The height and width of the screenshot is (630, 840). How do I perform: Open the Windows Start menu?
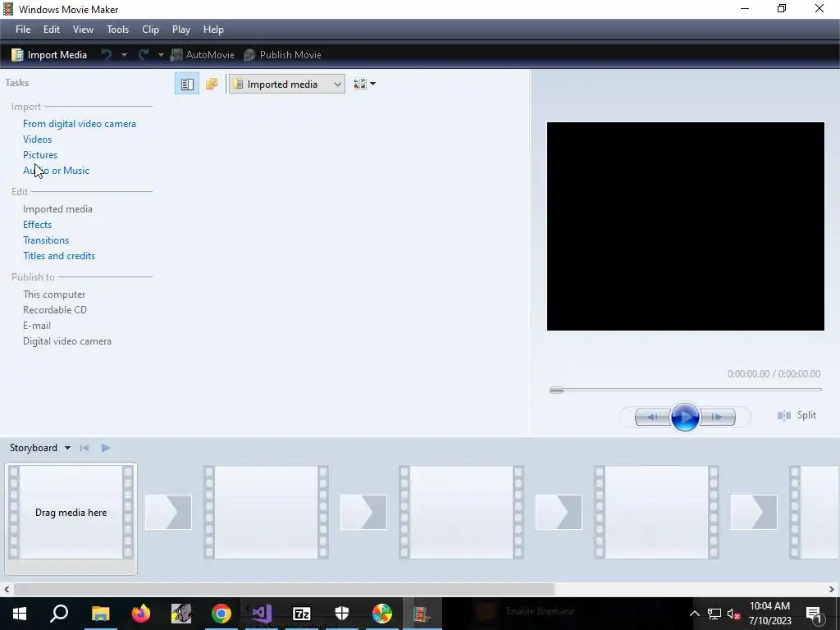pyautogui.click(x=20, y=614)
